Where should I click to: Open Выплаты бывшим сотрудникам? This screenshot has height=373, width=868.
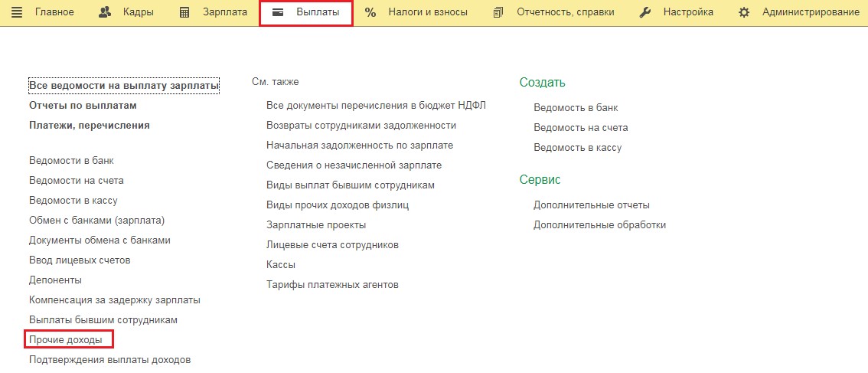(103, 320)
